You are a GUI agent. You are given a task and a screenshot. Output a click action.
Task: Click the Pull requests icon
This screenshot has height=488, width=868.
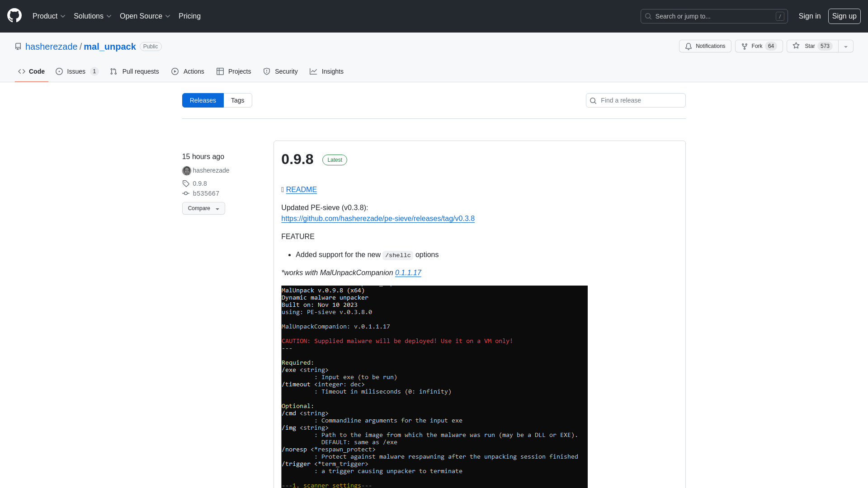point(113,71)
